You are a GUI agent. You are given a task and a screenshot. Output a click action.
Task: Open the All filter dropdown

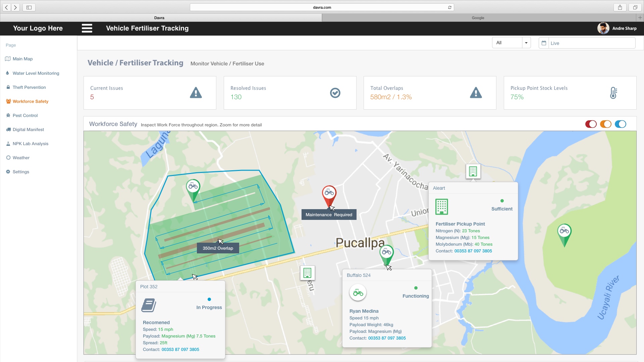[x=511, y=43]
